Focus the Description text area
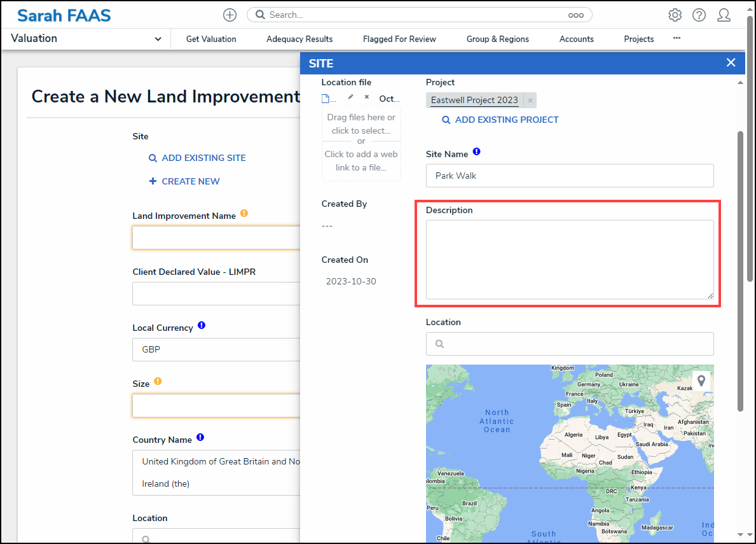Screen dimensions: 756x544 click(570, 260)
